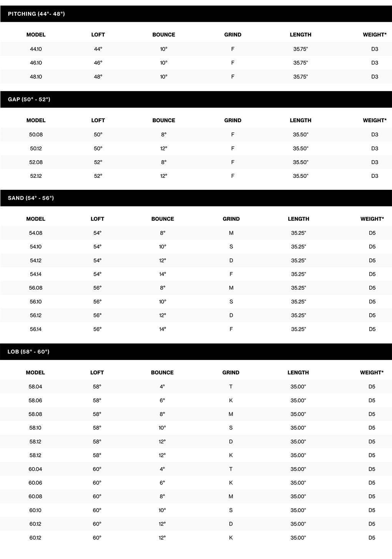
Task: Click GRIND column header in the Sand table
Action: pyautogui.click(x=231, y=219)
